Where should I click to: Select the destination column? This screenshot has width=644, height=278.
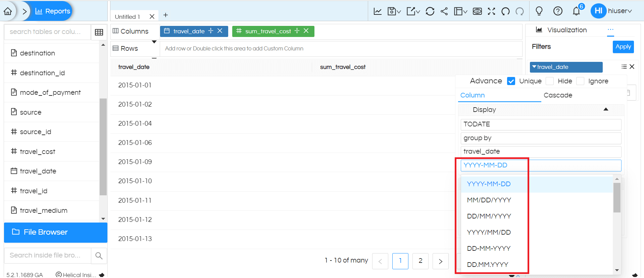coord(37,53)
